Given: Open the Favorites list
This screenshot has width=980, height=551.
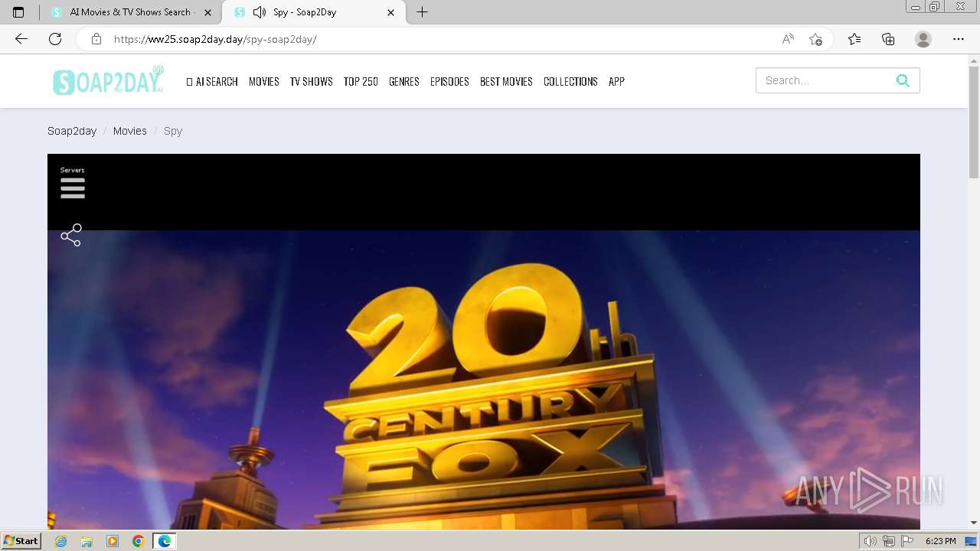Looking at the screenshot, I should (x=854, y=39).
